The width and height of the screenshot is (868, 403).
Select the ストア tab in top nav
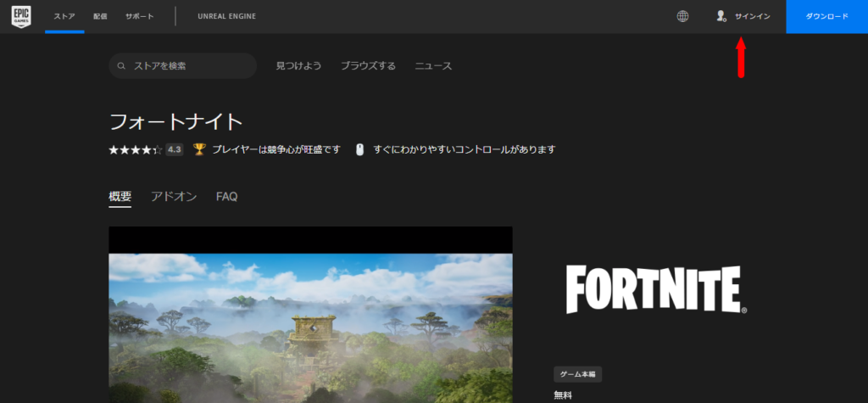click(64, 17)
